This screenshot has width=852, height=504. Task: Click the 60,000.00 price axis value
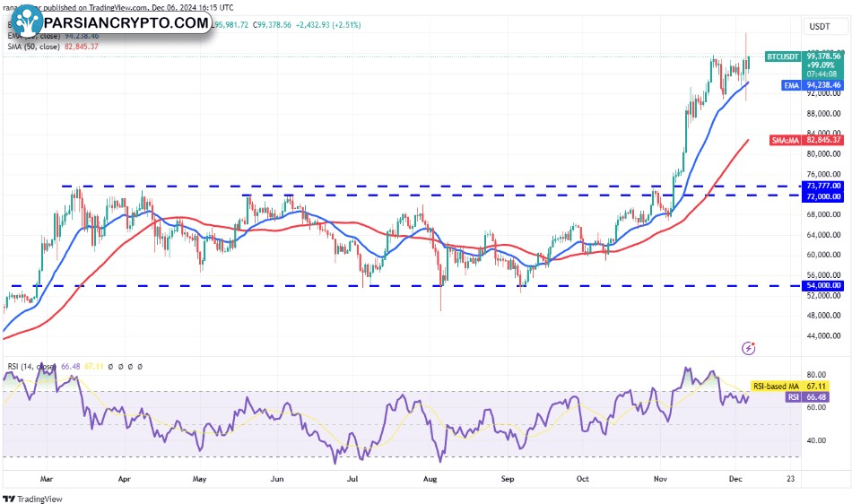(x=823, y=255)
